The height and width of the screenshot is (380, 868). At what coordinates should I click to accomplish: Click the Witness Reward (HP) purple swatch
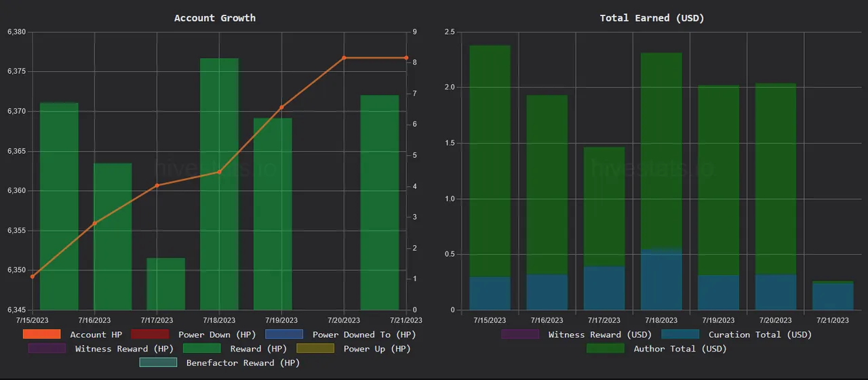47,348
